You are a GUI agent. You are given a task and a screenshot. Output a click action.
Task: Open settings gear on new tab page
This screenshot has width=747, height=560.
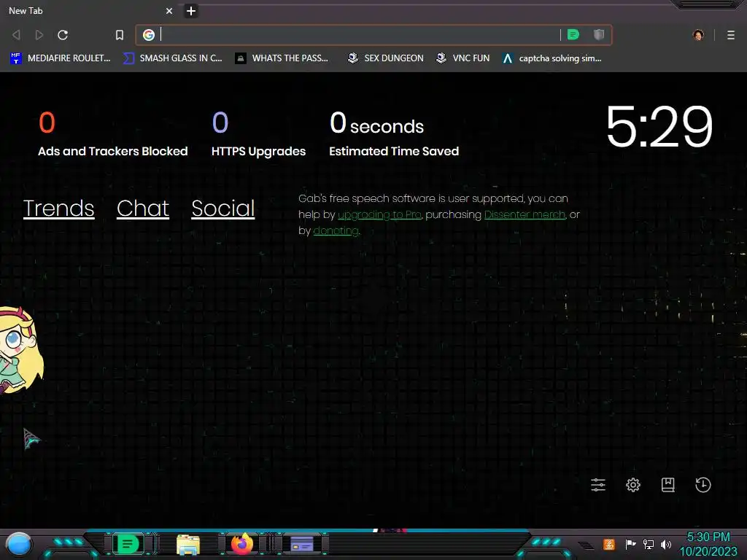coord(632,485)
